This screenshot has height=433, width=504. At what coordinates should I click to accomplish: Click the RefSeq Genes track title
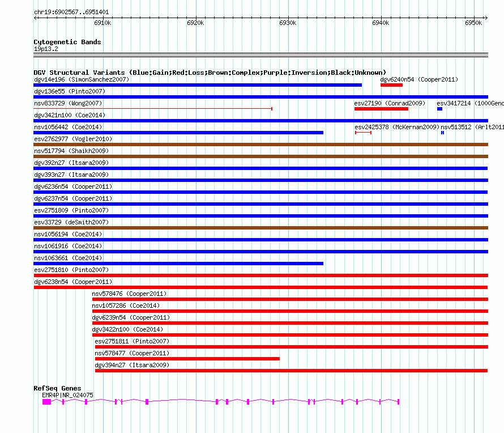click(57, 388)
